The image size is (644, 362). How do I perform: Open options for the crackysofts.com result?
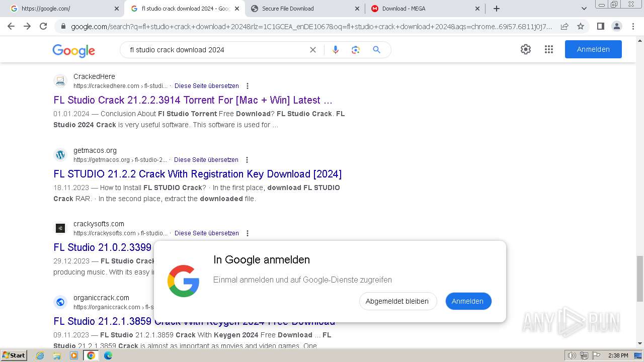coord(247,233)
